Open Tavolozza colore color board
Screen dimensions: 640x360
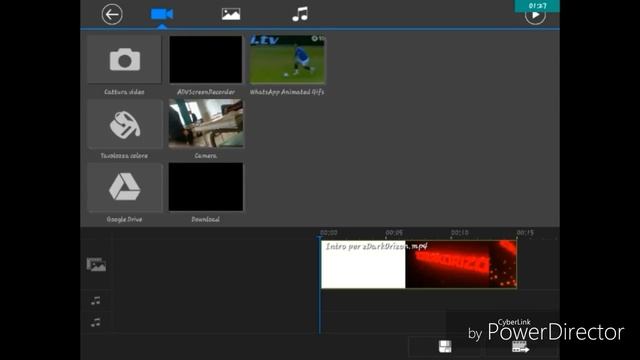point(124,124)
